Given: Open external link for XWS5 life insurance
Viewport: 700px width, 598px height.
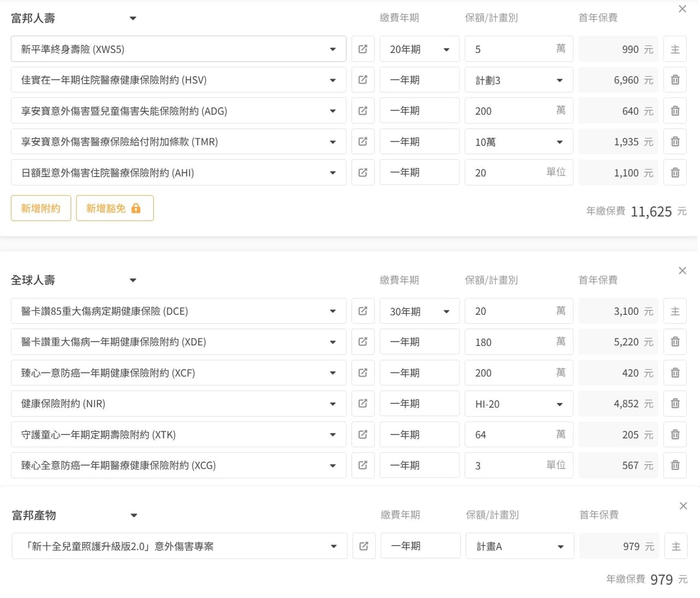Looking at the screenshot, I should coord(363,49).
